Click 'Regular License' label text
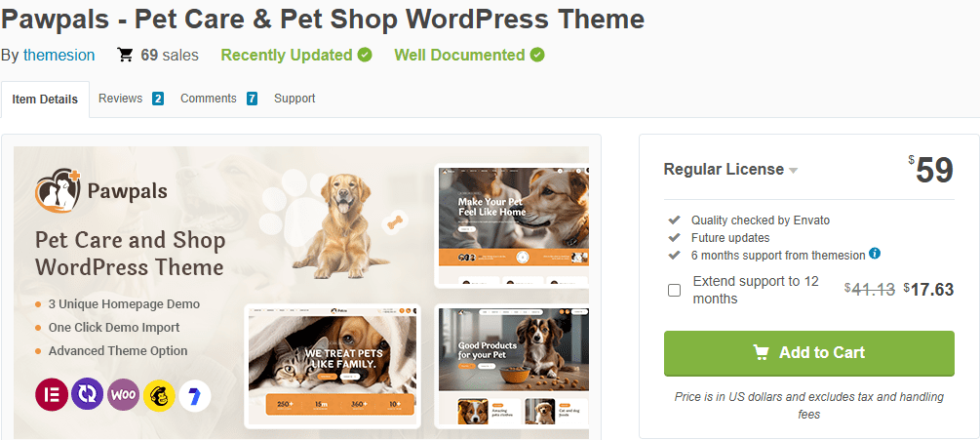 [x=724, y=170]
